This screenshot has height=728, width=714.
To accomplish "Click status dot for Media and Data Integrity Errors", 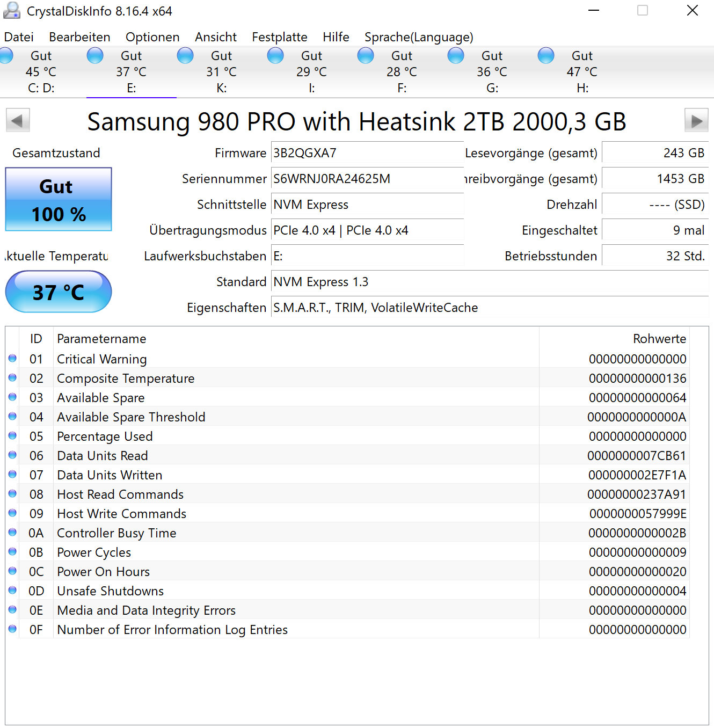I will (x=12, y=609).
